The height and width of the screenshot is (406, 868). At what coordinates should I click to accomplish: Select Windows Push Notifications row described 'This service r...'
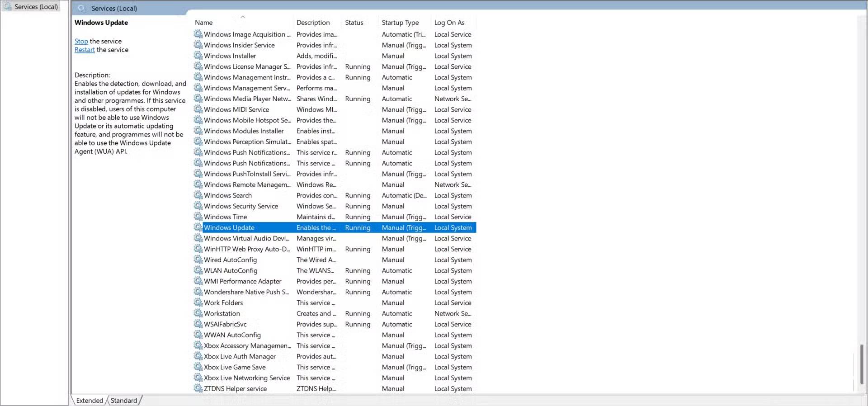[x=335, y=152]
